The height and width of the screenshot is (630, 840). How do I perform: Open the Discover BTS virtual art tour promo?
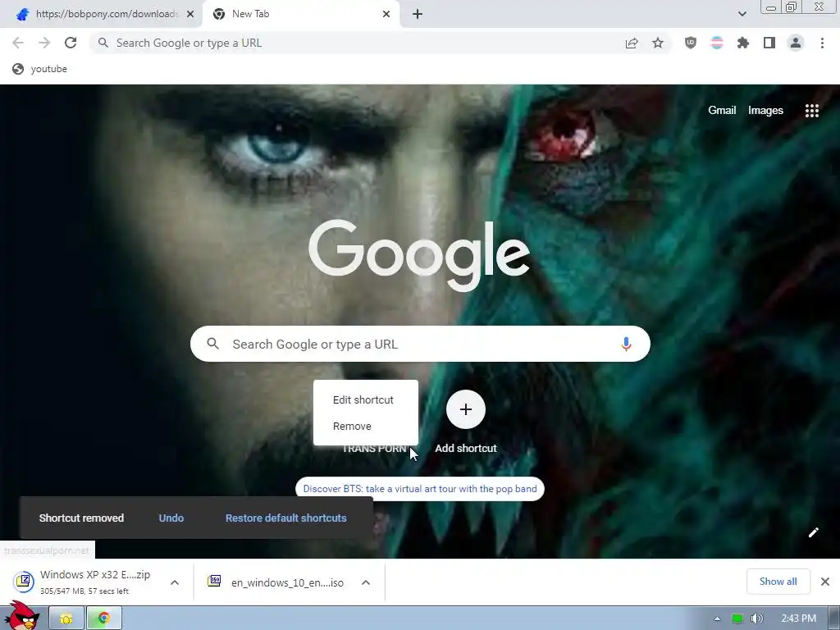coord(419,489)
